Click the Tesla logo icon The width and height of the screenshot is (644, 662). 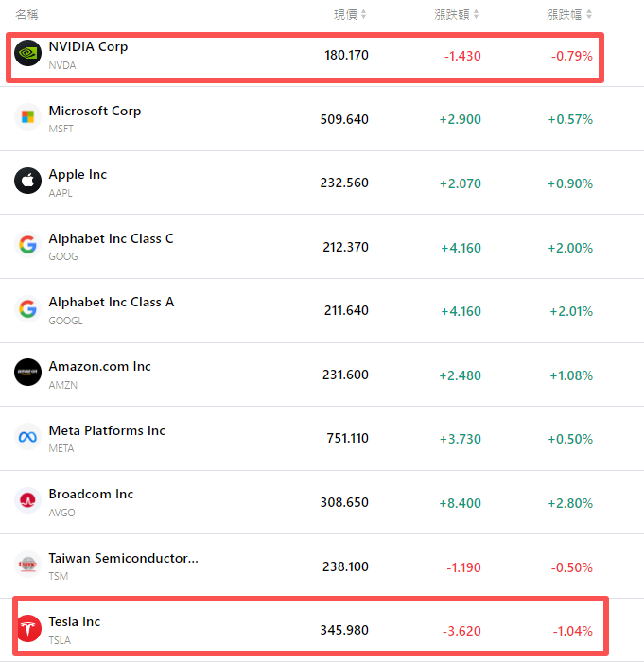(x=28, y=628)
